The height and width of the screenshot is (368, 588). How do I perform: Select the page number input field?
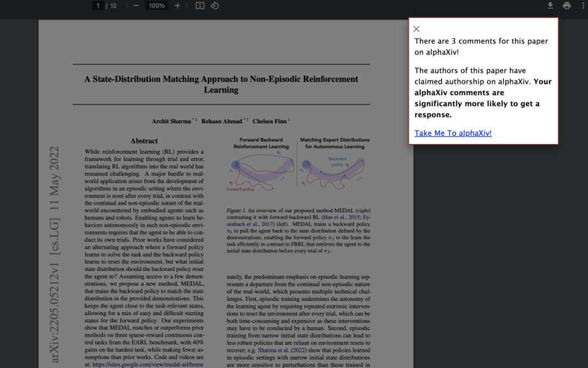tap(98, 5)
